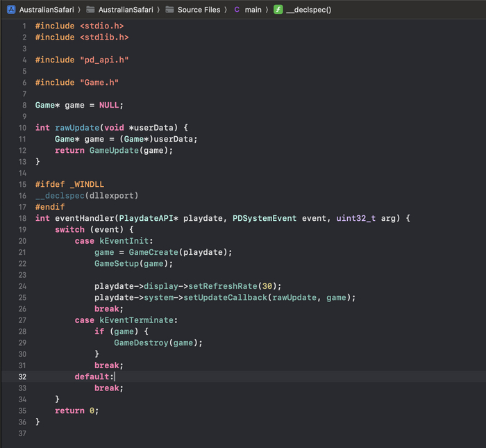This screenshot has width=486, height=448.
Task: Click the Source Files folder icon
Action: click(x=169, y=10)
